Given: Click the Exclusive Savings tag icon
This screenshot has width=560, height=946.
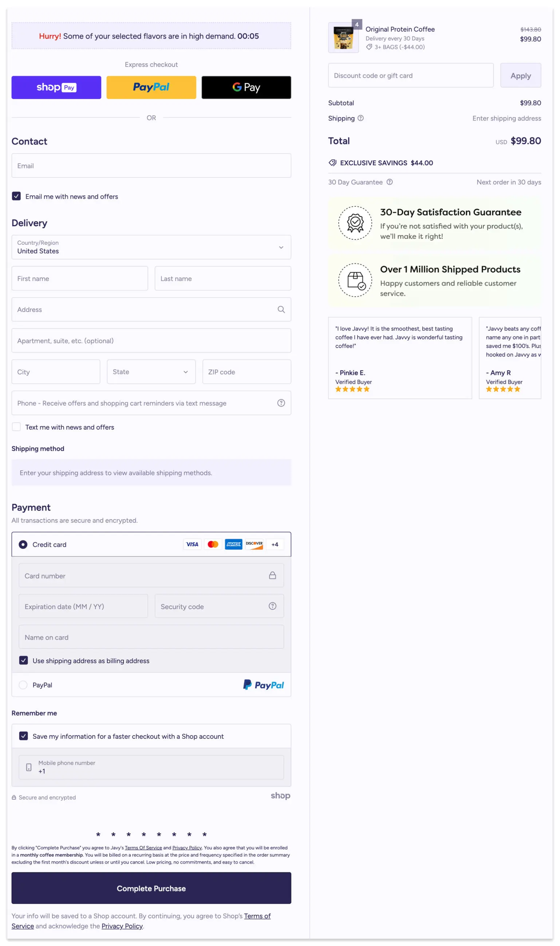Looking at the screenshot, I should [332, 163].
